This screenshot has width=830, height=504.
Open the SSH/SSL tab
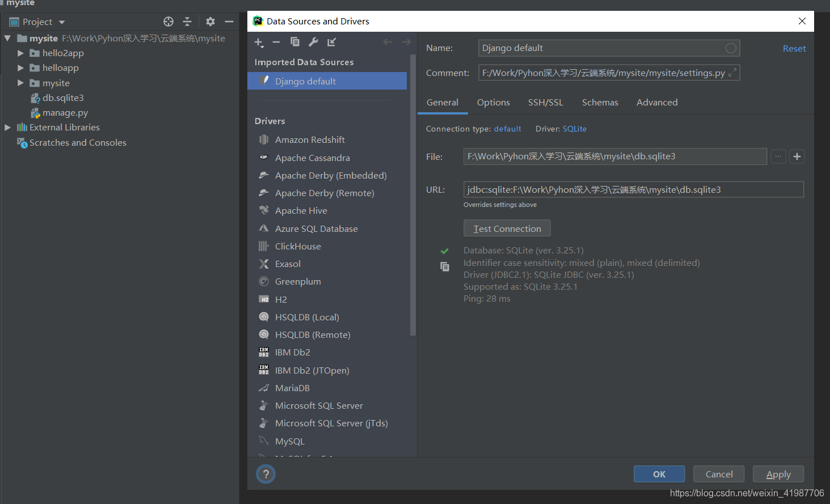pos(546,103)
